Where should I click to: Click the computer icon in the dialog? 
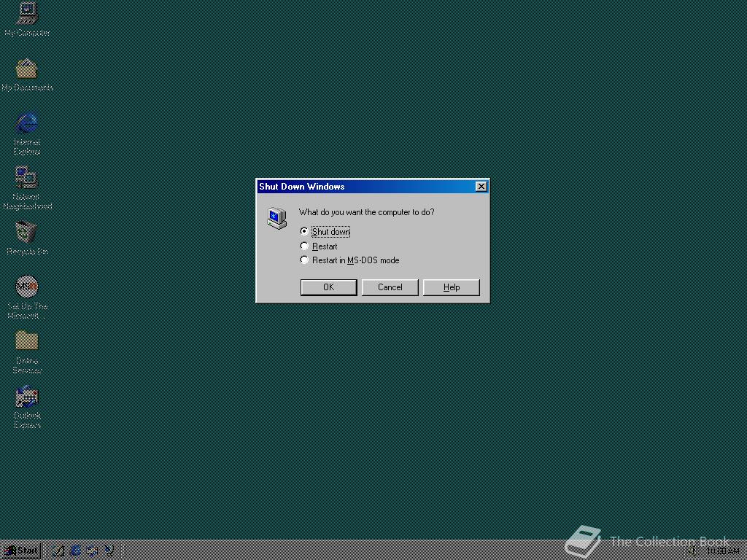point(276,219)
